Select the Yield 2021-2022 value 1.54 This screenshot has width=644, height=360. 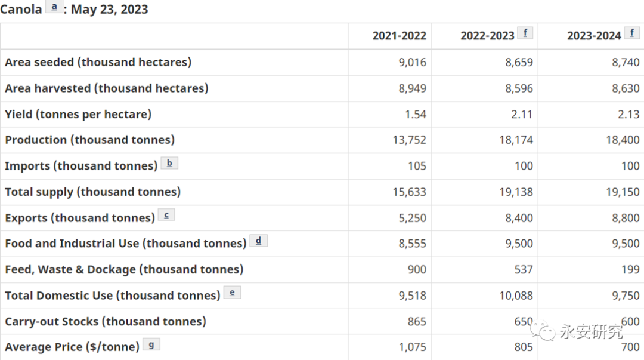(416, 114)
